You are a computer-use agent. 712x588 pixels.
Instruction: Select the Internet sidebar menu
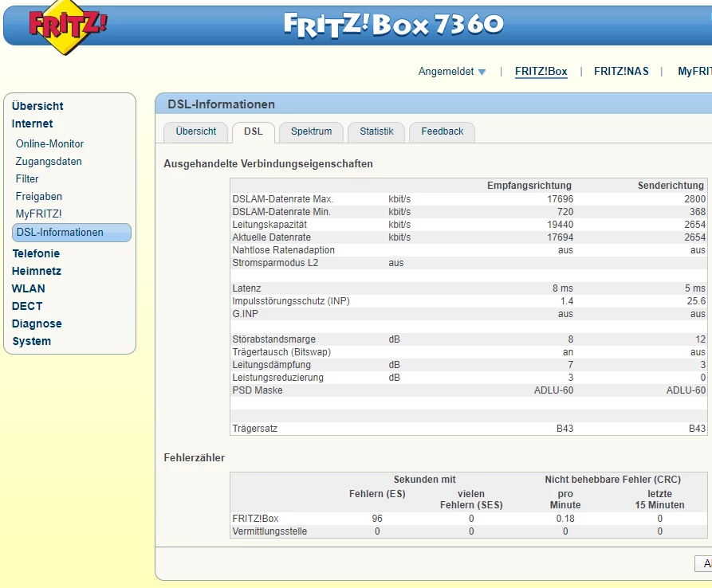pos(32,123)
